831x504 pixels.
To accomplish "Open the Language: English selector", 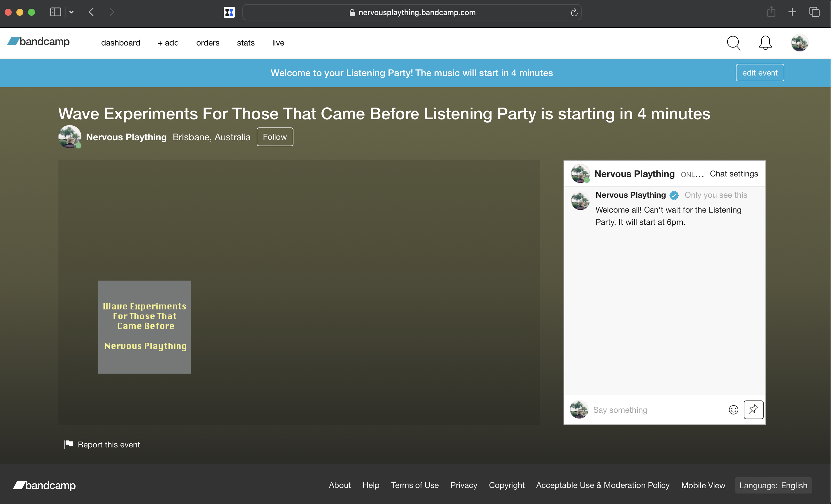I will click(x=773, y=485).
